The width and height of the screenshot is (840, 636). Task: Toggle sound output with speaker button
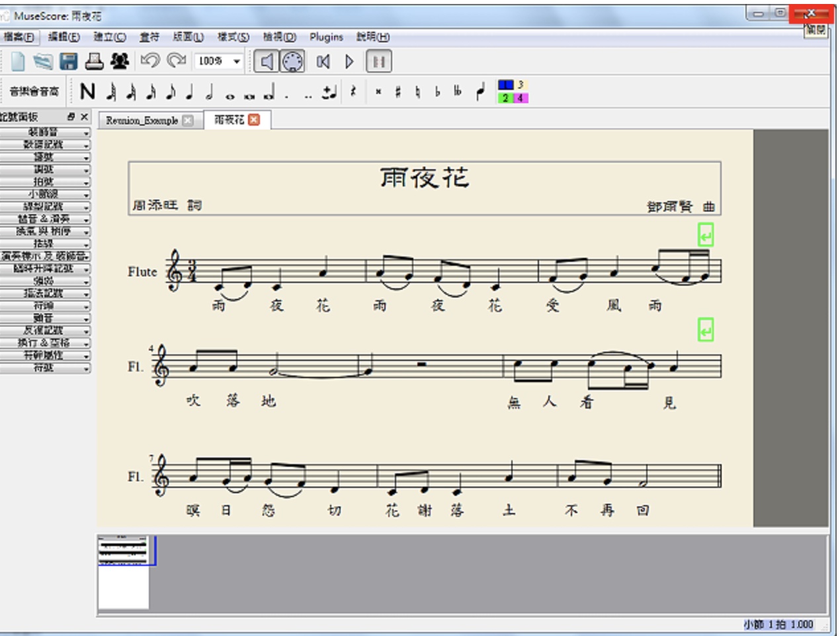tap(266, 61)
